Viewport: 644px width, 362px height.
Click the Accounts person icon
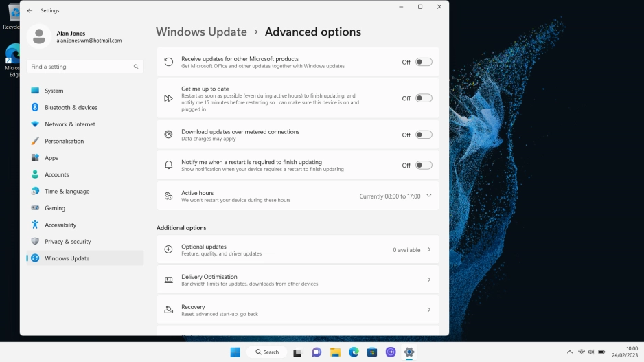[35, 174]
